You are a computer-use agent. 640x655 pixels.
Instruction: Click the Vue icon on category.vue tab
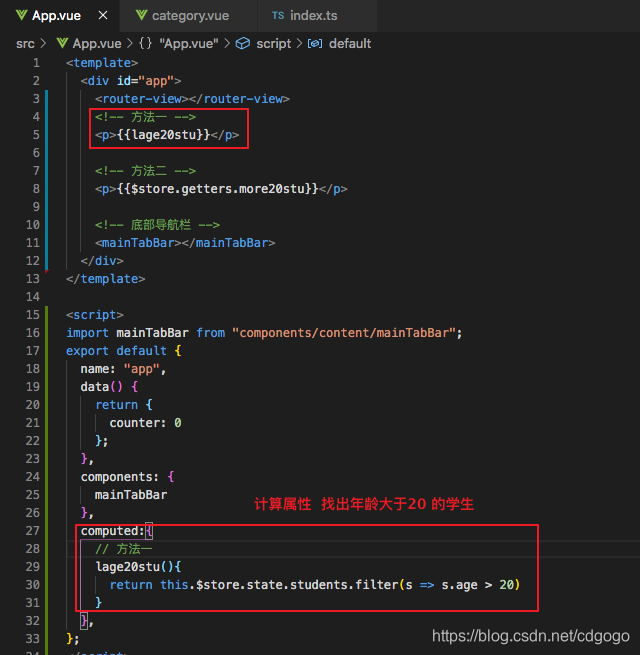click(x=142, y=15)
